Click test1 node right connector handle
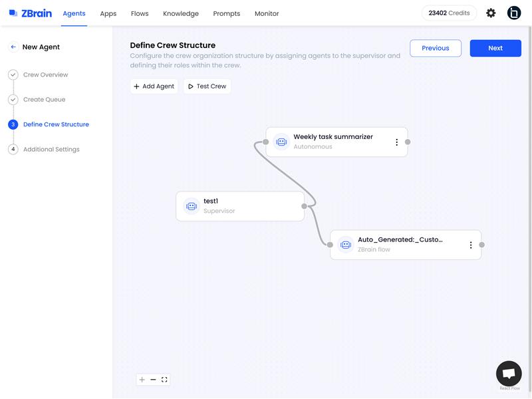This screenshot has width=532, height=399. pyautogui.click(x=305, y=206)
